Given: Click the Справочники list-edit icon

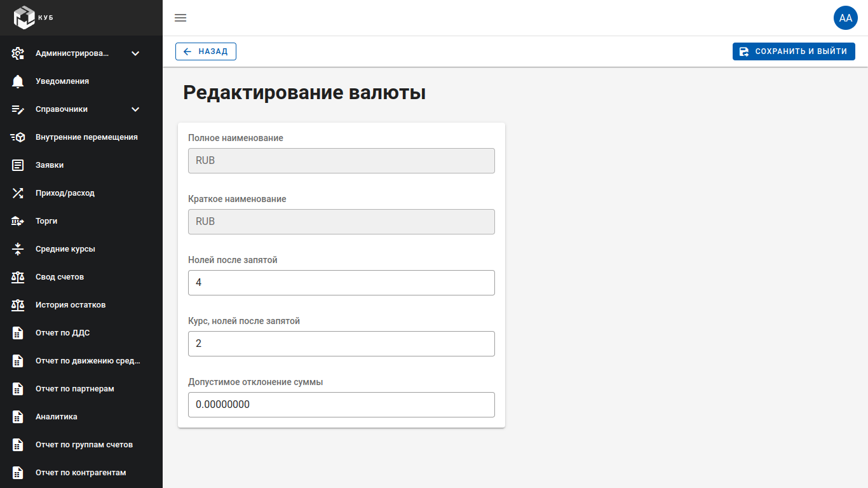Looking at the screenshot, I should (18, 109).
